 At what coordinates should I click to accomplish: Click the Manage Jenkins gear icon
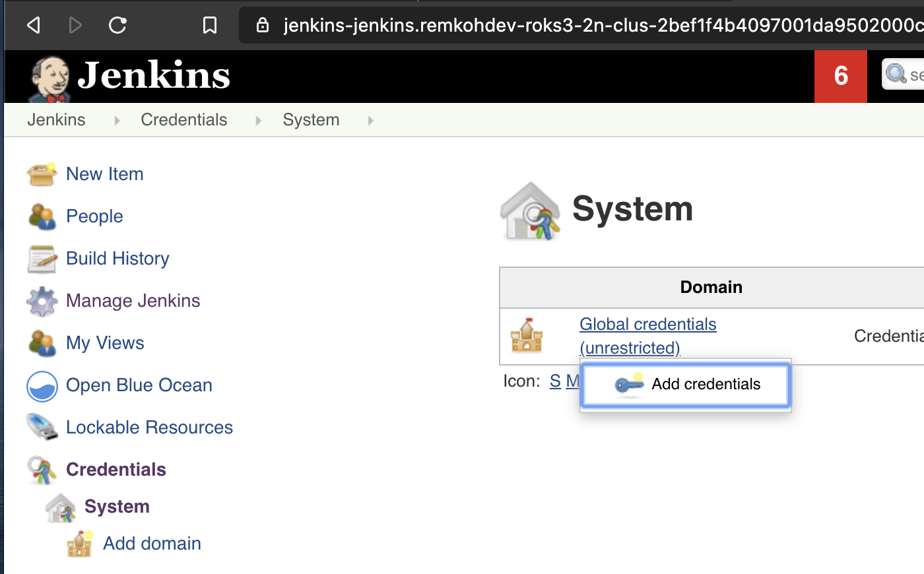[x=42, y=301]
